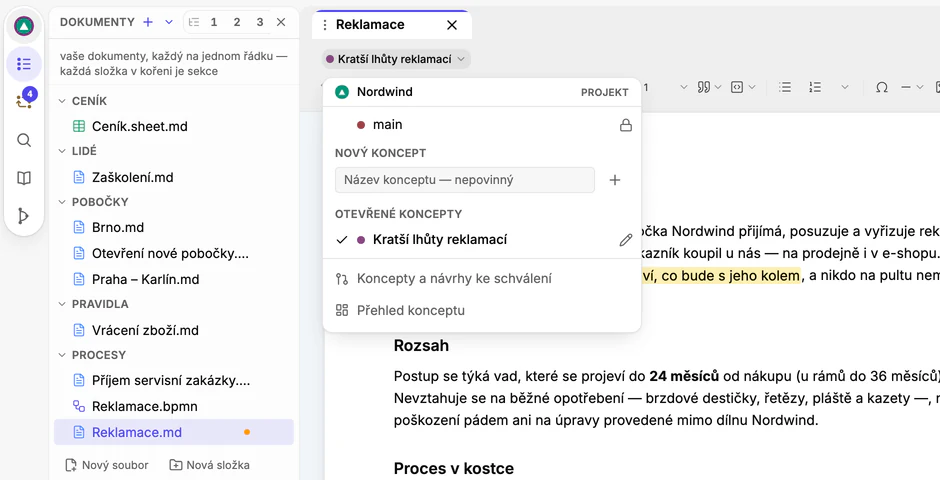This screenshot has height=480, width=940.
Task: Open Vrácení zboží.md document
Action: (x=174, y=330)
